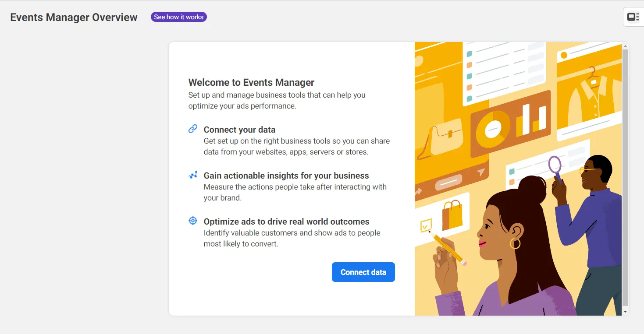This screenshot has width=644, height=334.
Task: Click Optimize ads to drive real world outcomes
Action: 287,221
